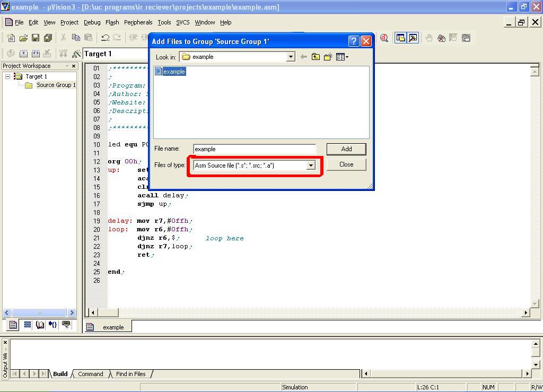The width and height of the screenshot is (543, 392).
Task: Open the Files of type dropdown
Action: 311,165
